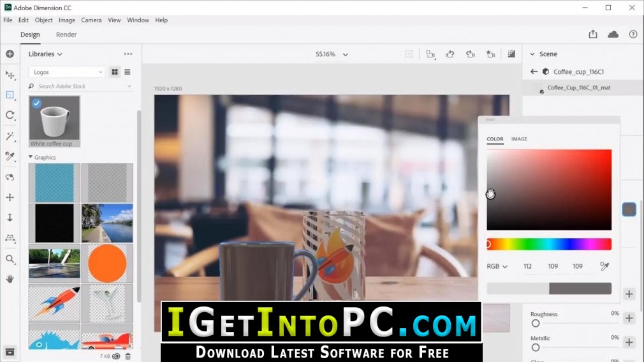The height and width of the screenshot is (362, 644).
Task: Collapse the Graphics section
Action: [31, 157]
